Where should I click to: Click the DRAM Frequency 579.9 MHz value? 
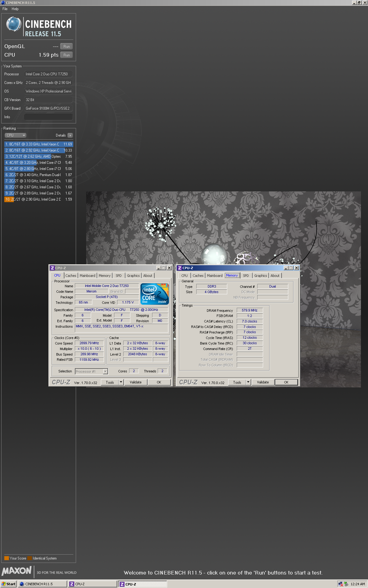[x=250, y=310]
